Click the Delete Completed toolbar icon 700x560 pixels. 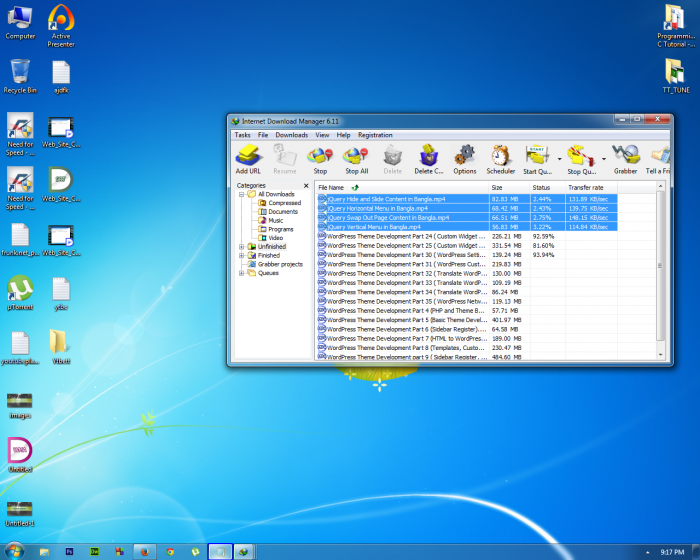(x=429, y=157)
